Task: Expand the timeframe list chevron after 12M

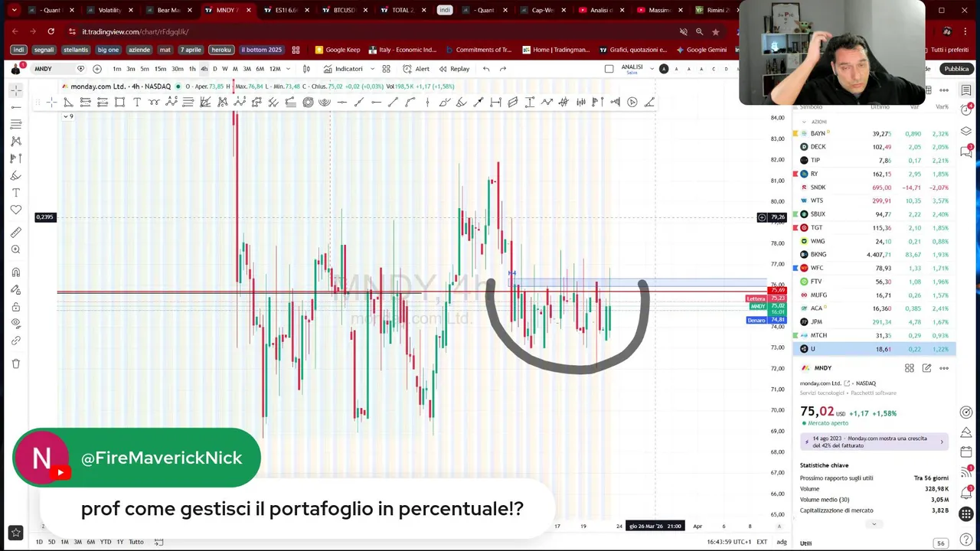Action: (x=288, y=69)
